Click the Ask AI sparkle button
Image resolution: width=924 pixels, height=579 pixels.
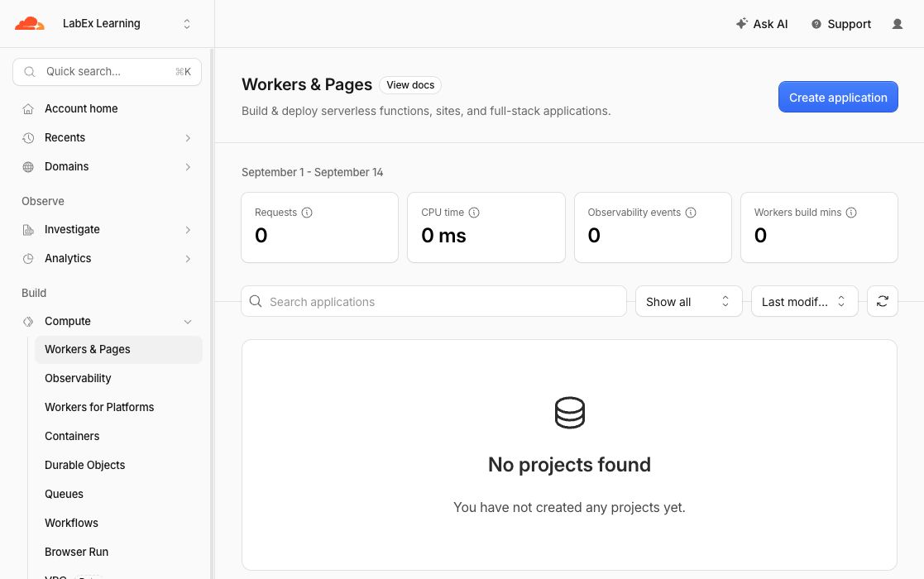(761, 24)
